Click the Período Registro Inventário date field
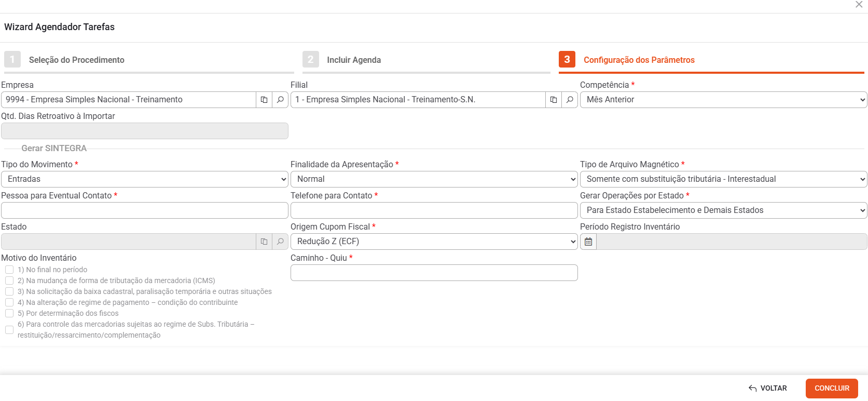 pos(732,242)
